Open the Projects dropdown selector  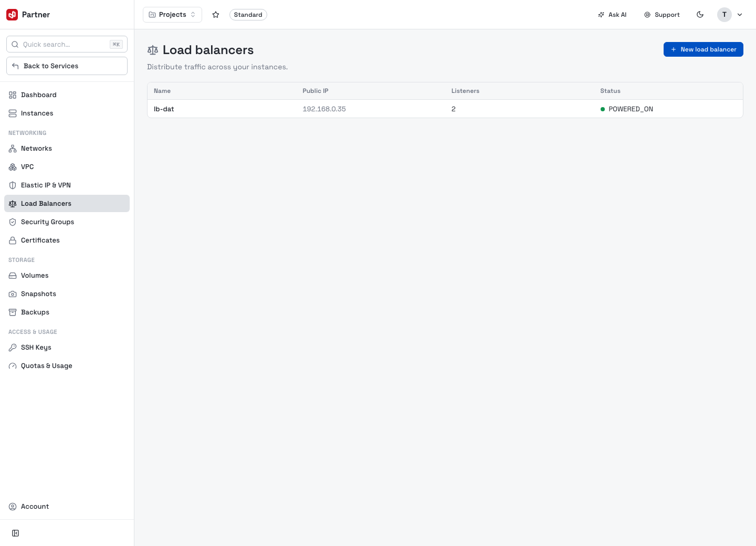(172, 15)
